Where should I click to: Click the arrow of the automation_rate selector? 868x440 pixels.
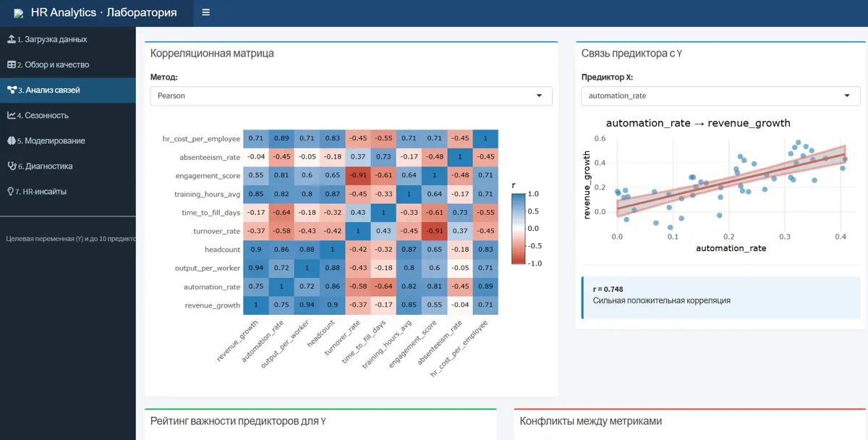[847, 96]
